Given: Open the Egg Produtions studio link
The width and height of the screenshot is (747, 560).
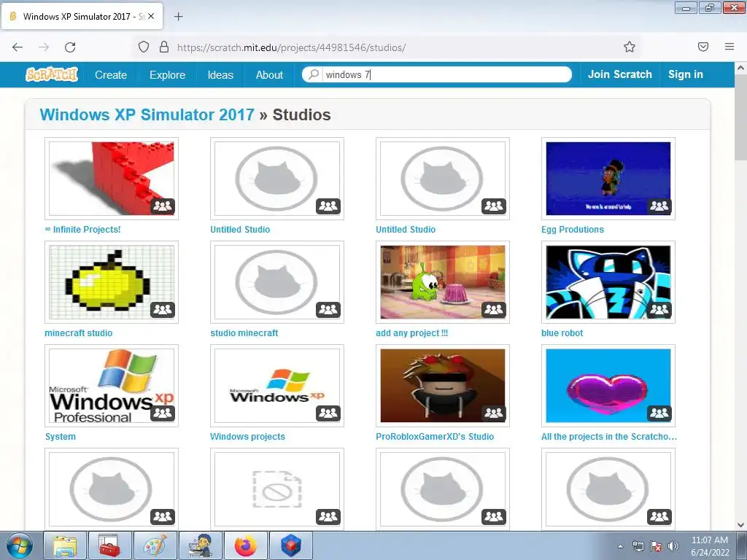Looking at the screenshot, I should (572, 230).
